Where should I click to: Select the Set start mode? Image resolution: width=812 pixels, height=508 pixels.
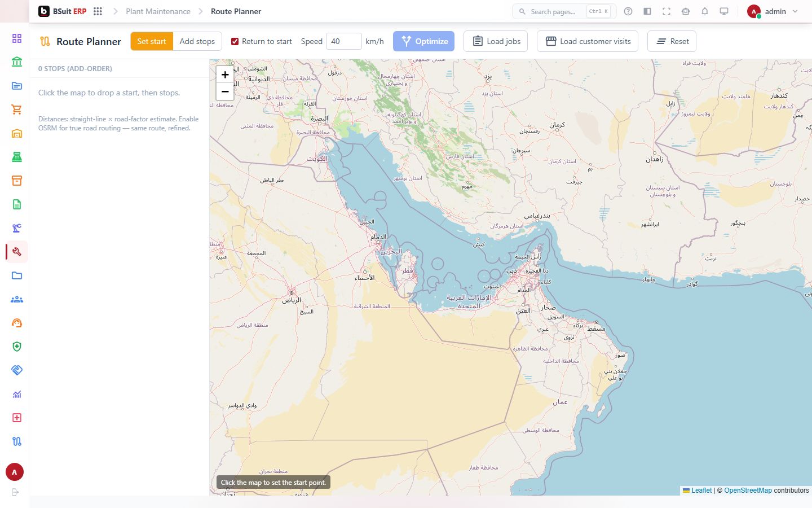(152, 41)
